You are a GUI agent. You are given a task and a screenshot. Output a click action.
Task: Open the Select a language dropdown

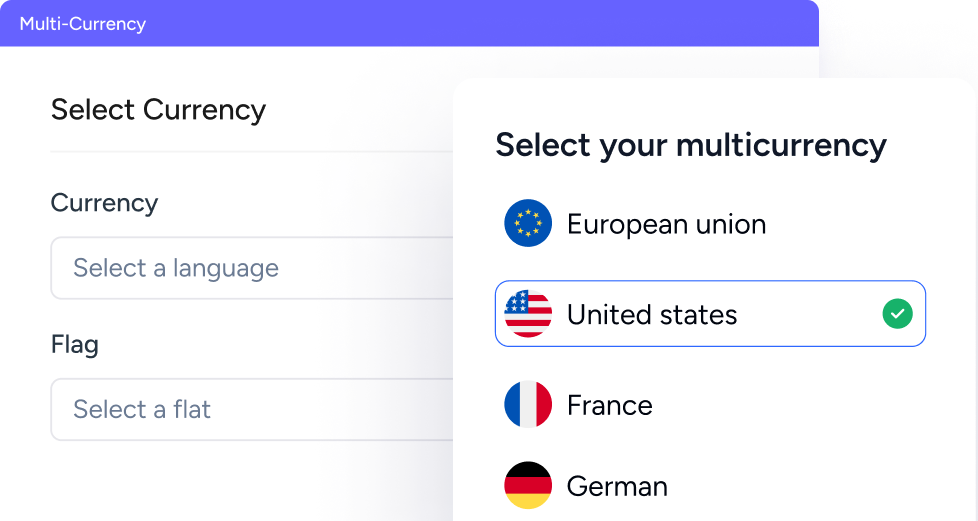(250, 268)
